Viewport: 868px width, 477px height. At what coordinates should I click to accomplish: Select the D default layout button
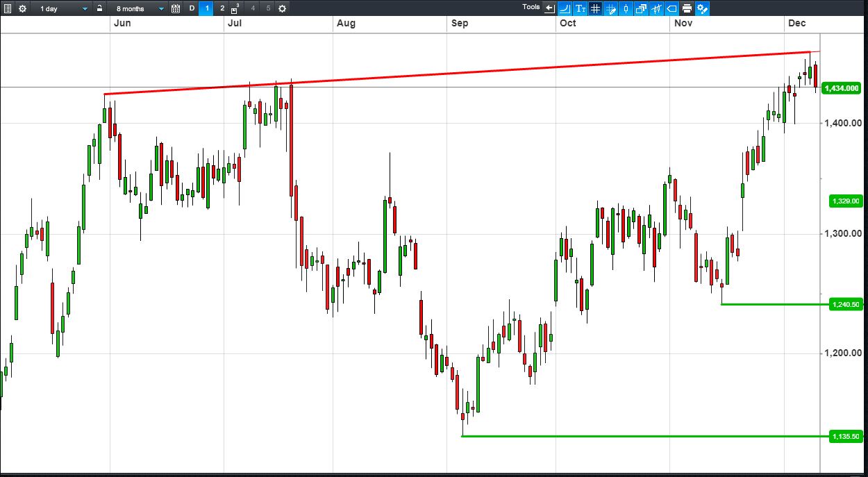point(192,8)
